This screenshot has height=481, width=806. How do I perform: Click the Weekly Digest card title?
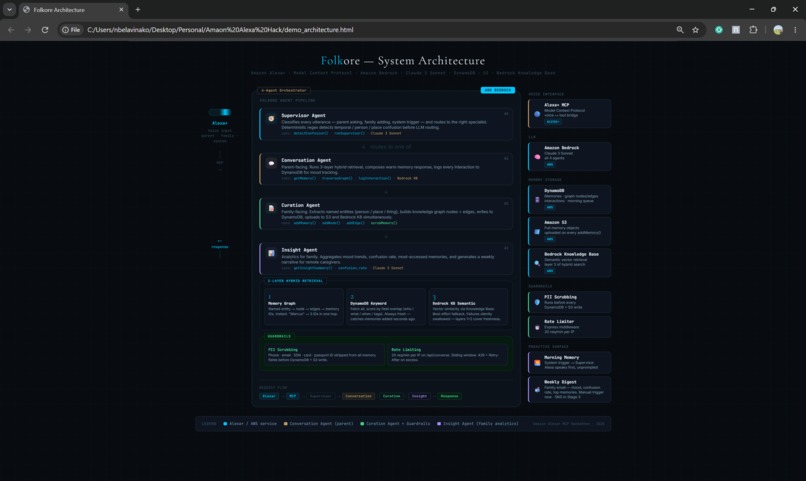click(560, 382)
